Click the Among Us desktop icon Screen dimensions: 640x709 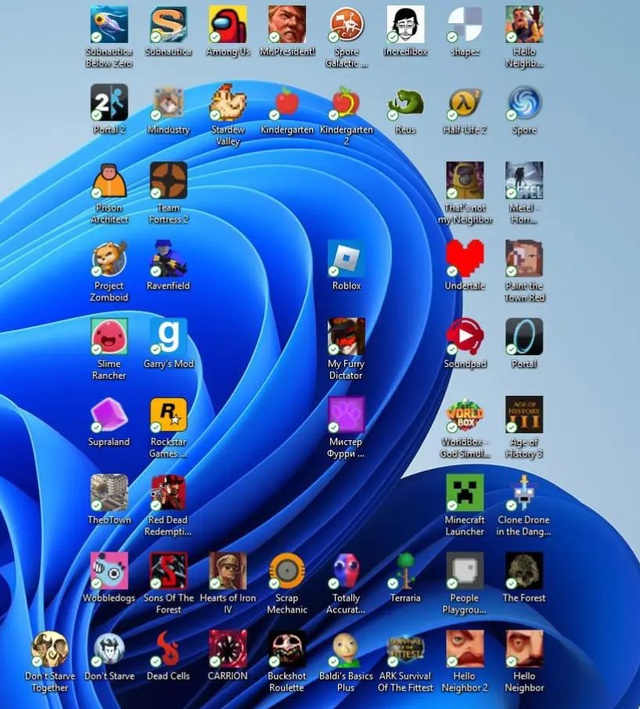(x=228, y=24)
